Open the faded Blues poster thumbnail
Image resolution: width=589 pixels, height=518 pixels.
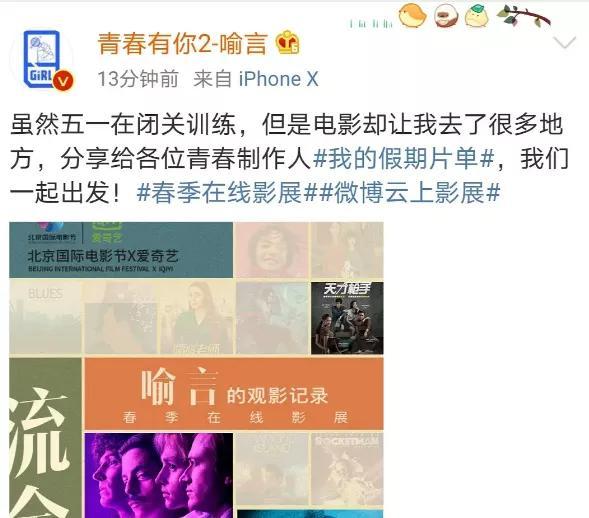pyautogui.click(x=45, y=318)
